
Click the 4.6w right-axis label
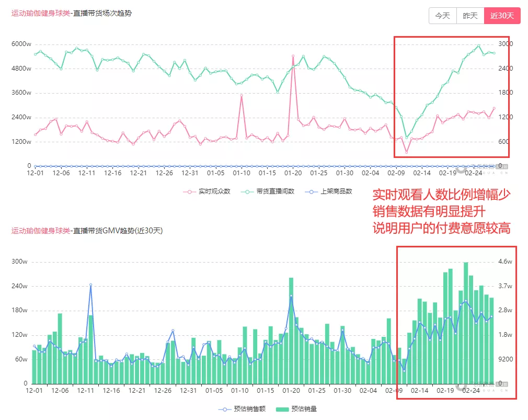505,262
